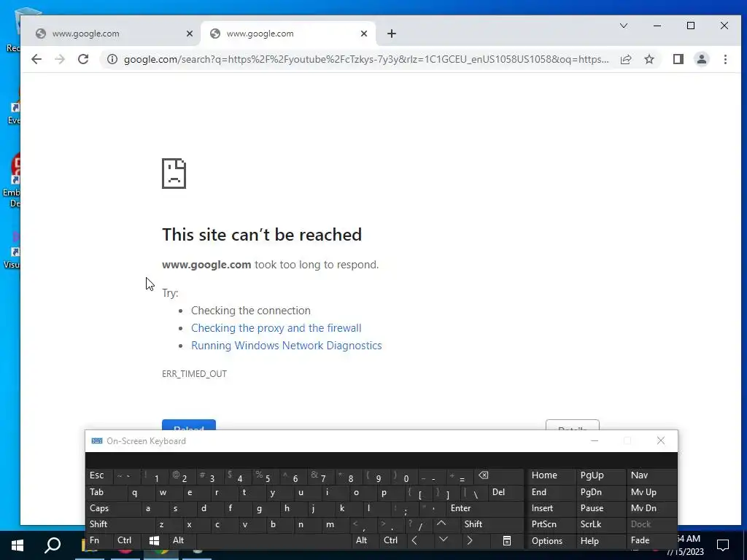Toggle the Fn key on On-Screen Keyboard
This screenshot has width=747, height=560.
click(99, 540)
